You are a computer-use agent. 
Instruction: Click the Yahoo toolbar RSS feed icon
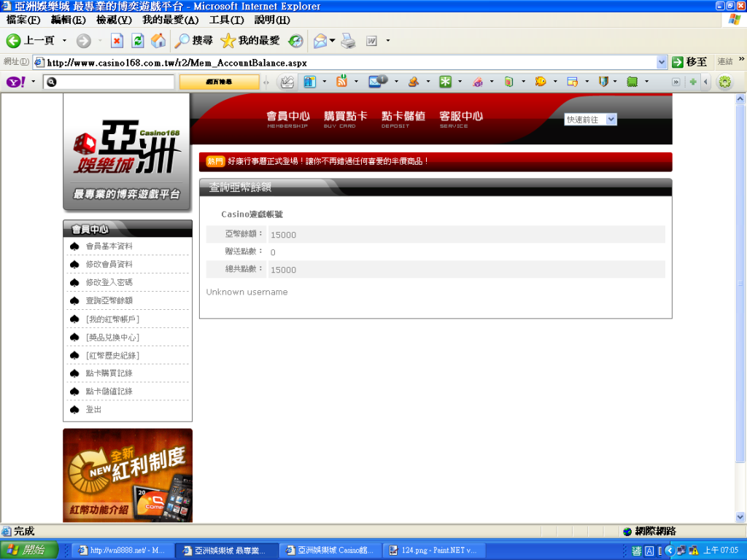pos(341,82)
